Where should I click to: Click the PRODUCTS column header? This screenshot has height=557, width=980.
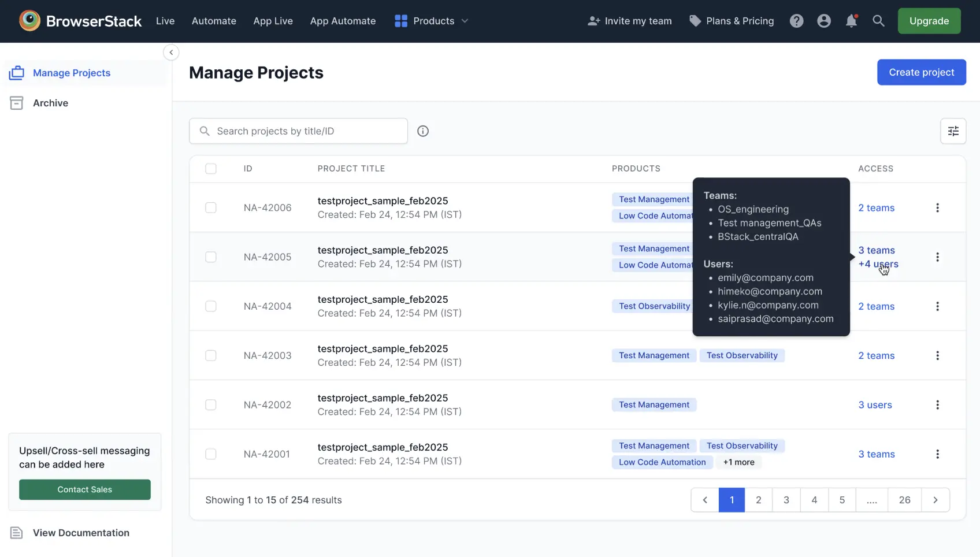click(636, 169)
